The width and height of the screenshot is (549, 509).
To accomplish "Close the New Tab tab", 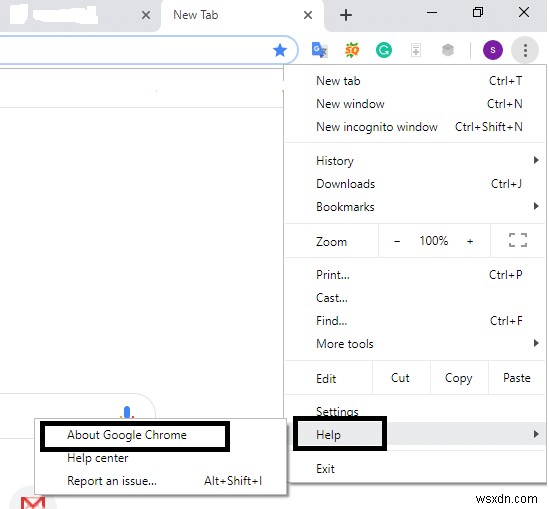I will coord(308,15).
